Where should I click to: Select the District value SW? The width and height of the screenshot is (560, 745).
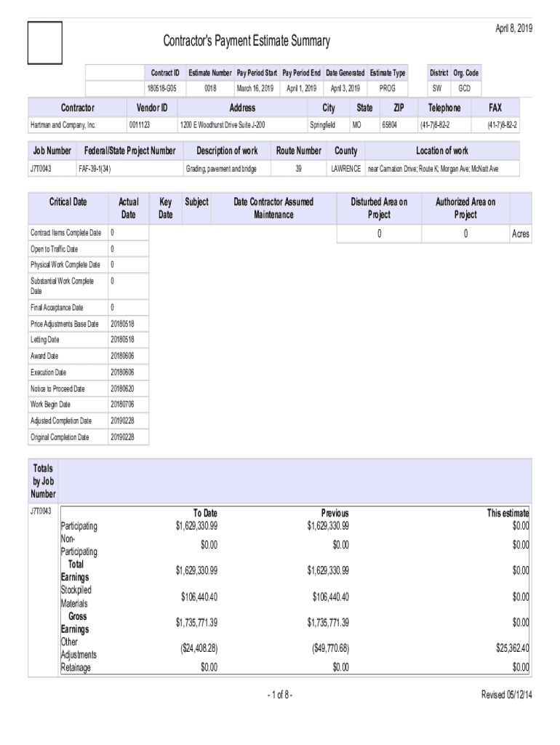coord(437,88)
